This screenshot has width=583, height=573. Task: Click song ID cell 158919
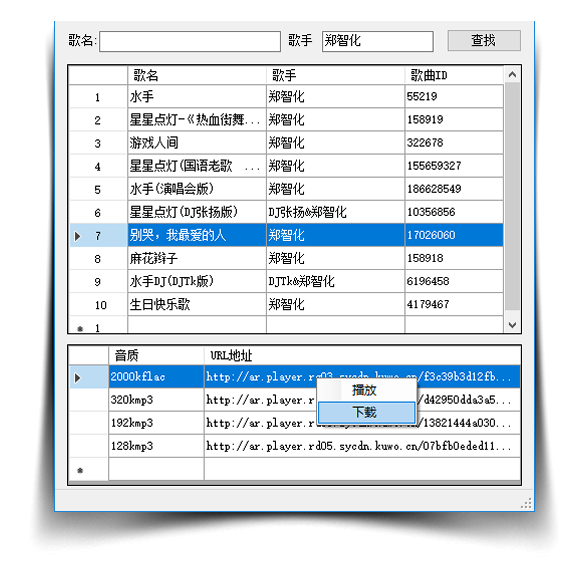pyautogui.click(x=454, y=120)
